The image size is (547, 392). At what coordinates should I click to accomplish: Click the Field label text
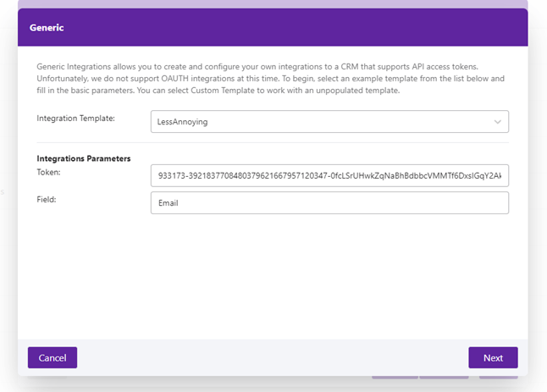pyautogui.click(x=47, y=199)
